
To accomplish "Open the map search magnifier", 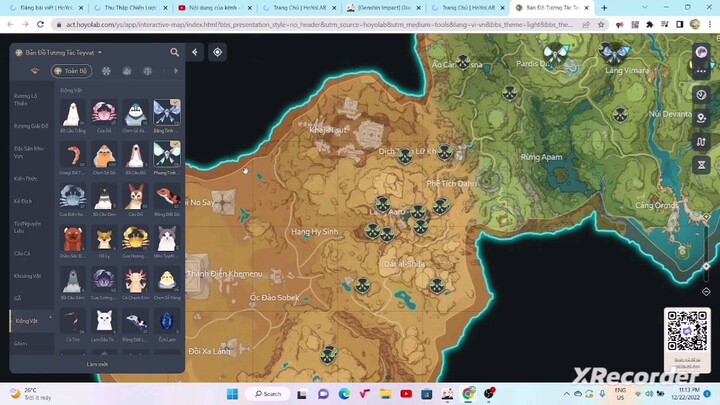I will click(174, 52).
